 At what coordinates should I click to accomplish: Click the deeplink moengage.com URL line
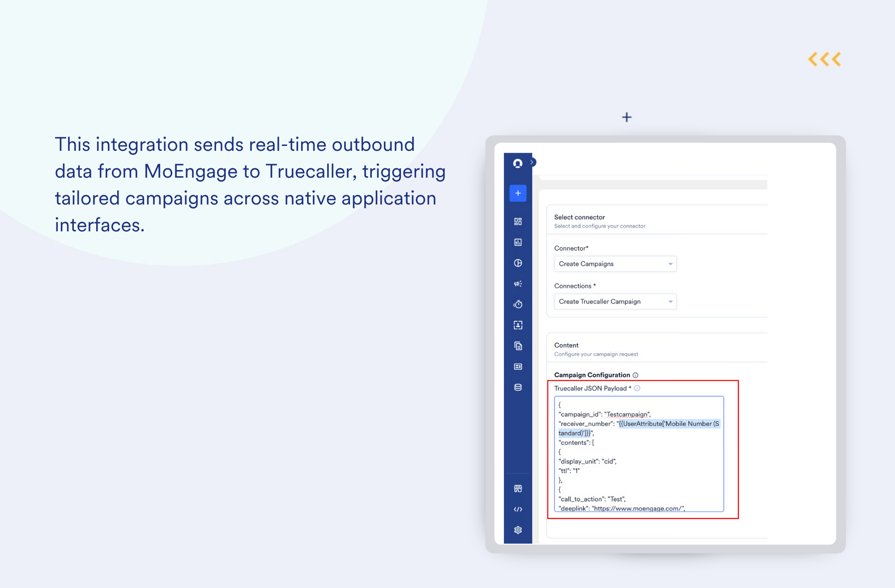(622, 508)
